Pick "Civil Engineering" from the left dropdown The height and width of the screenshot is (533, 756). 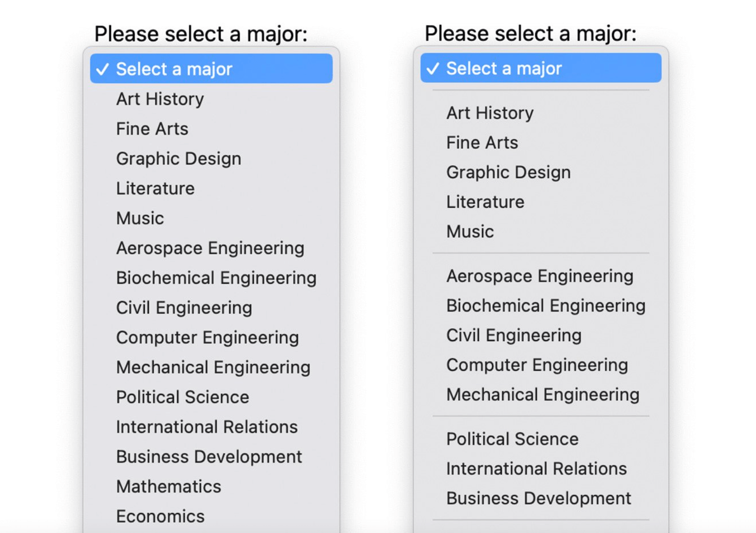click(184, 308)
